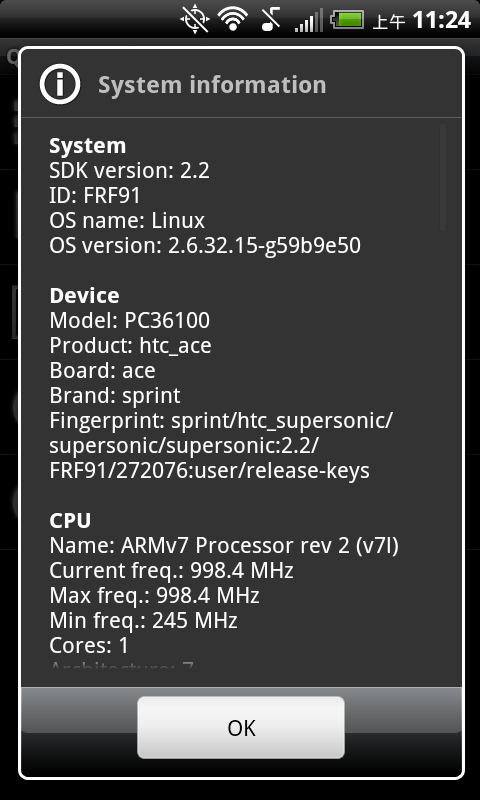Tap the 11:24 clock in status bar
The height and width of the screenshot is (800, 480).
pyautogui.click(x=441, y=20)
